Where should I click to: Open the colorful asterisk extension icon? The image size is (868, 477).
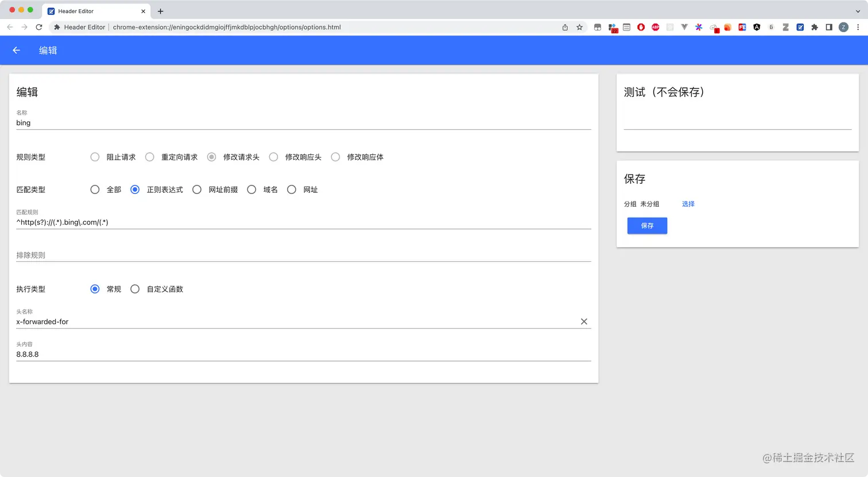pyautogui.click(x=699, y=27)
